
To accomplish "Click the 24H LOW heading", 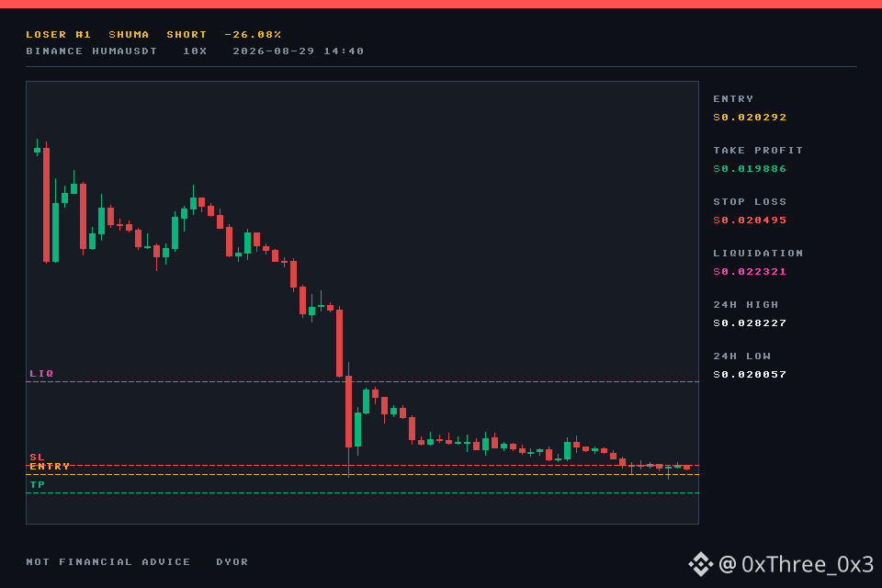I will pyautogui.click(x=742, y=356).
